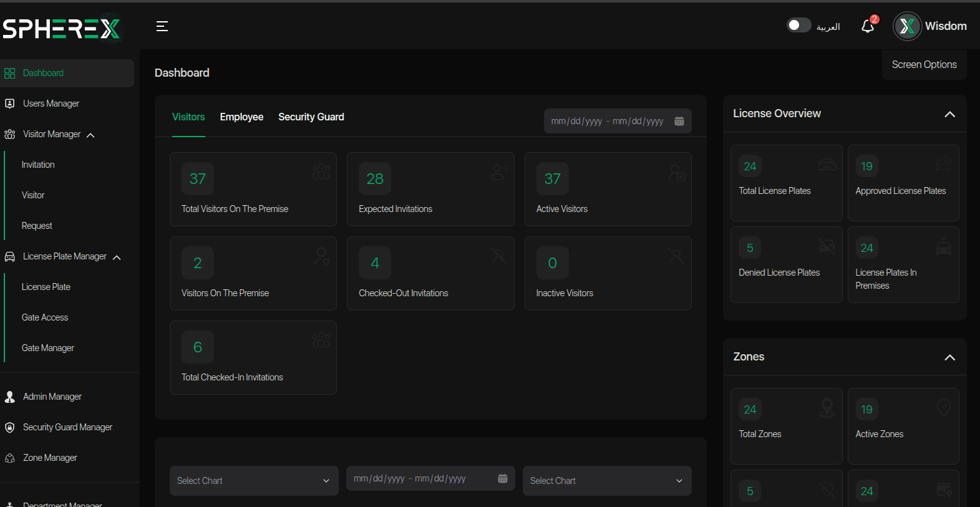Click the icon on Total Checked-In Invitations card
Screen dimensions: 980x507
[x=321, y=340]
